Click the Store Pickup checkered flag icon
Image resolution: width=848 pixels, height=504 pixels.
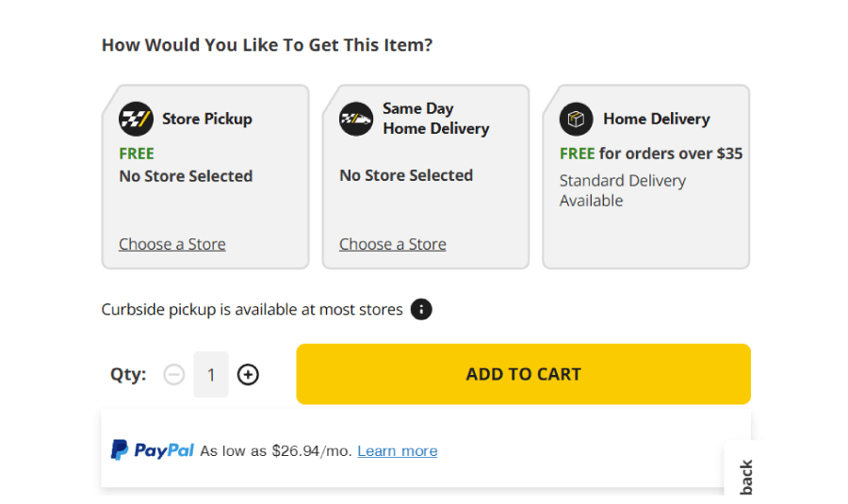click(136, 119)
